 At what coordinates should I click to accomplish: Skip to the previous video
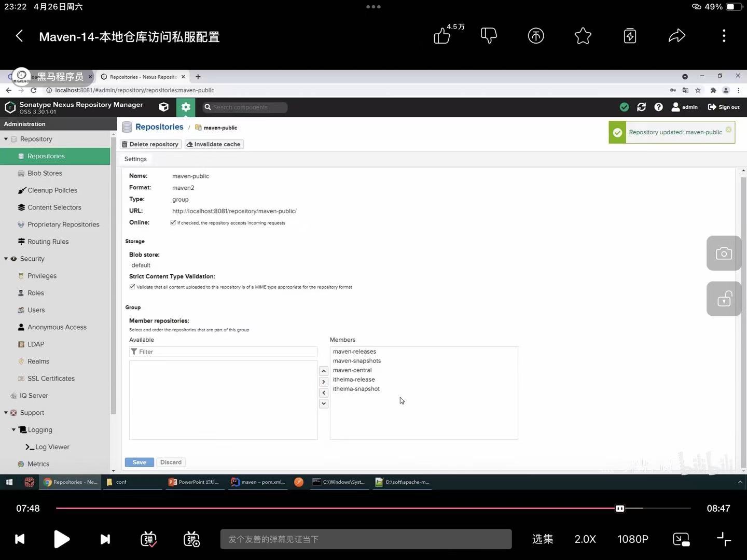tap(20, 539)
